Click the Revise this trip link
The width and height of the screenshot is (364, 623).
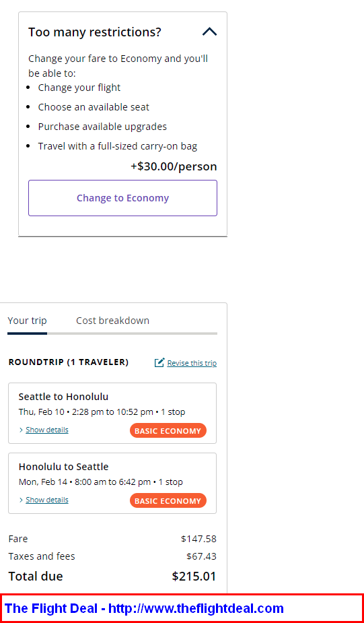pos(192,363)
